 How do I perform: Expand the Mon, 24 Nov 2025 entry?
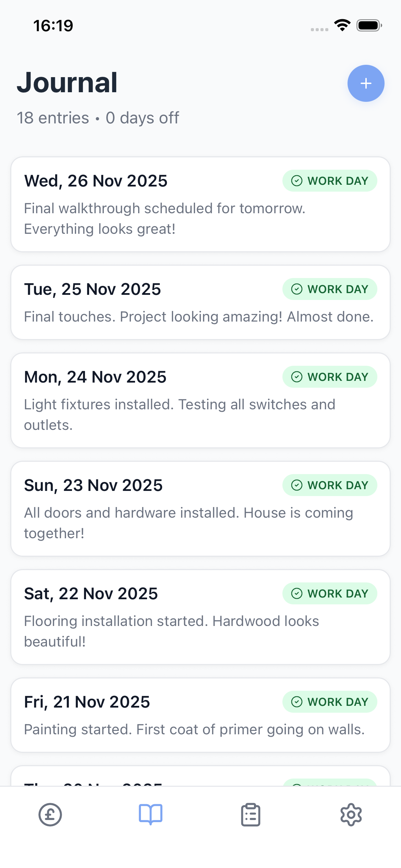pos(200,399)
